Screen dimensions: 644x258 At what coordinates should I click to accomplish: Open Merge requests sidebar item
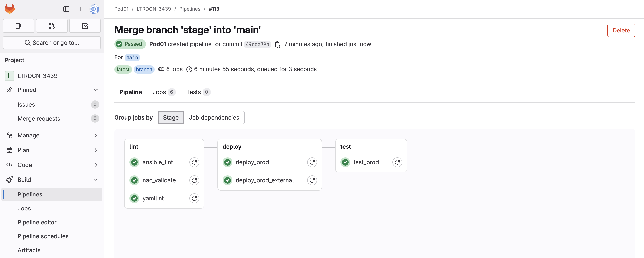point(52,119)
